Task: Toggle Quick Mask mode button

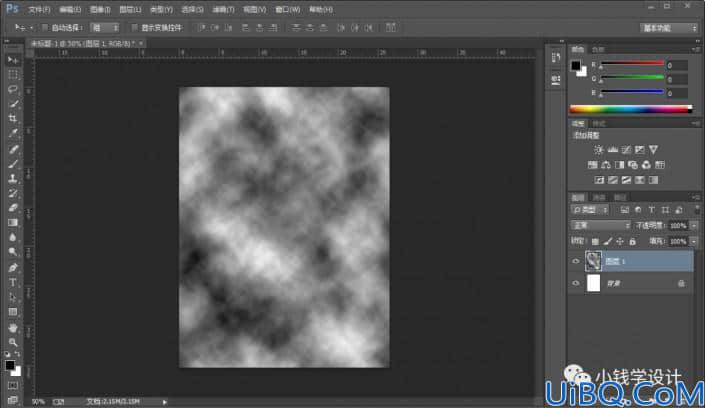Action: click(13, 386)
